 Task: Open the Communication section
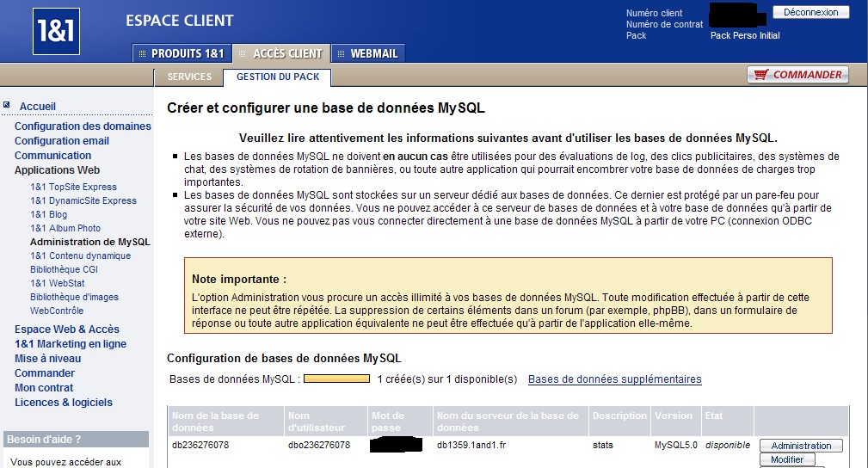52,156
